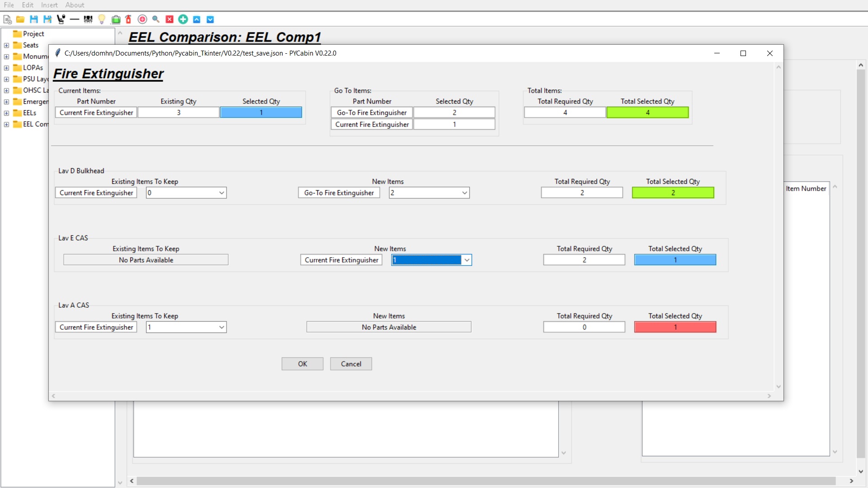Click the Zoom icon in toolbar

pos(156,19)
